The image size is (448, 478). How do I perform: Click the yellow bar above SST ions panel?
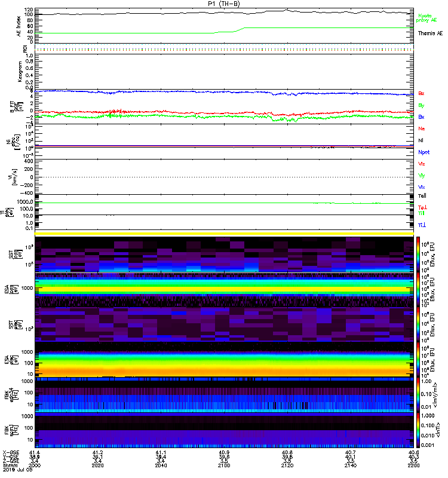(x=225, y=234)
